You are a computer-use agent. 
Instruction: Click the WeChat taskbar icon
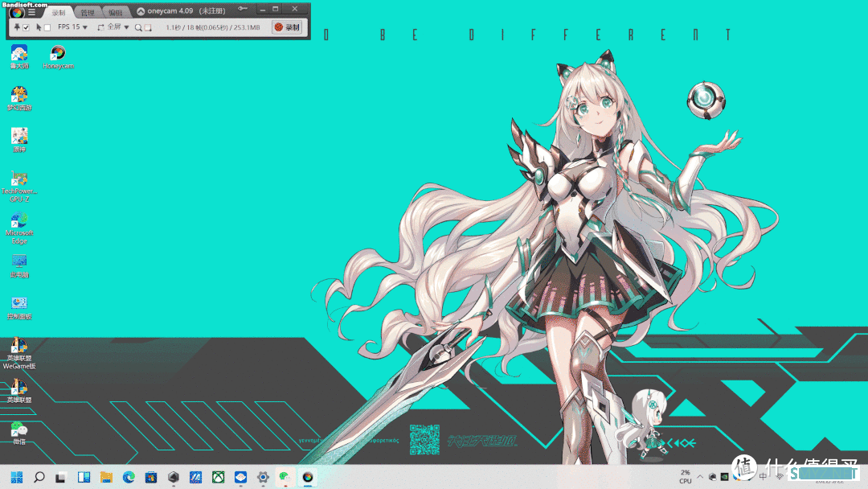point(285,477)
